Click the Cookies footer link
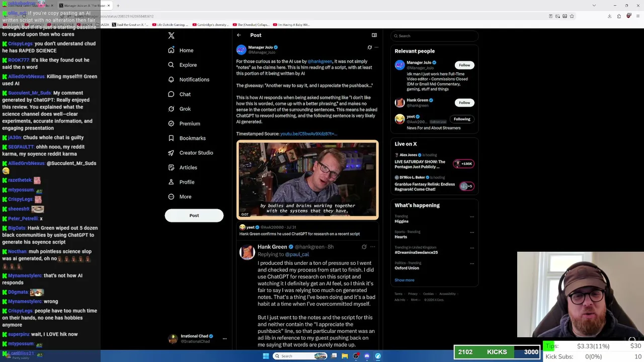The height and width of the screenshot is (362, 644). click(428, 294)
